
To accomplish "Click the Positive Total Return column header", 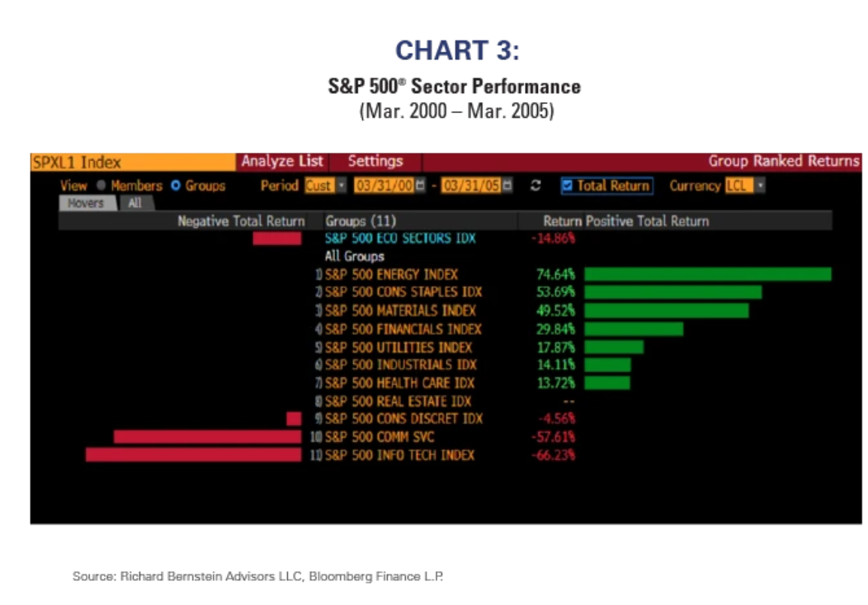I will [647, 221].
